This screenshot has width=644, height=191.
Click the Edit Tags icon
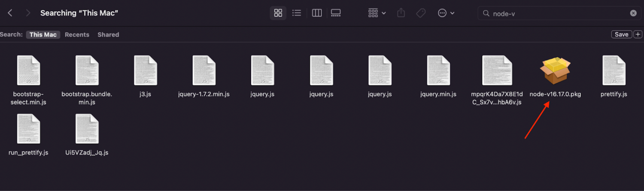(x=421, y=13)
